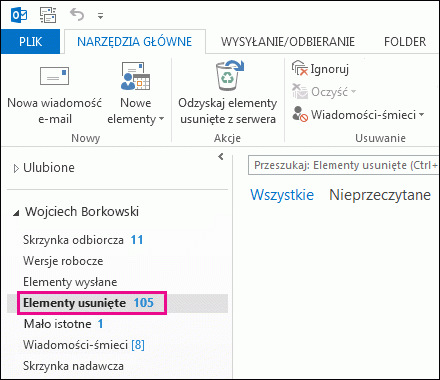Open Wersje robocze folder
The image size is (440, 380).
pos(63,261)
